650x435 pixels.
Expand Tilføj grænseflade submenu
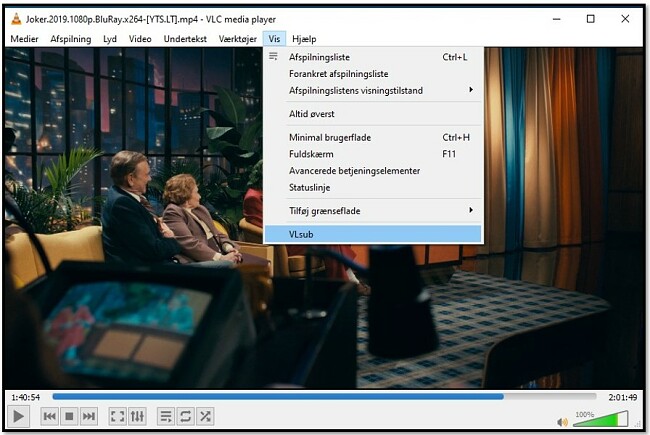click(373, 211)
